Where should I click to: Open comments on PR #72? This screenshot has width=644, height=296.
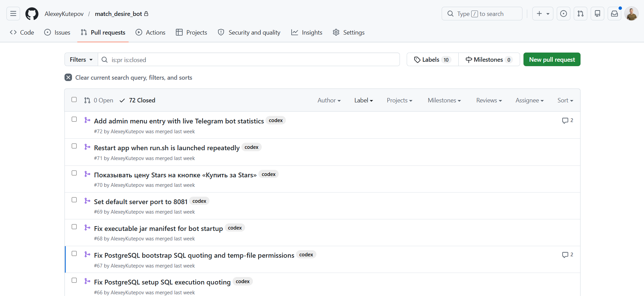[x=568, y=120]
